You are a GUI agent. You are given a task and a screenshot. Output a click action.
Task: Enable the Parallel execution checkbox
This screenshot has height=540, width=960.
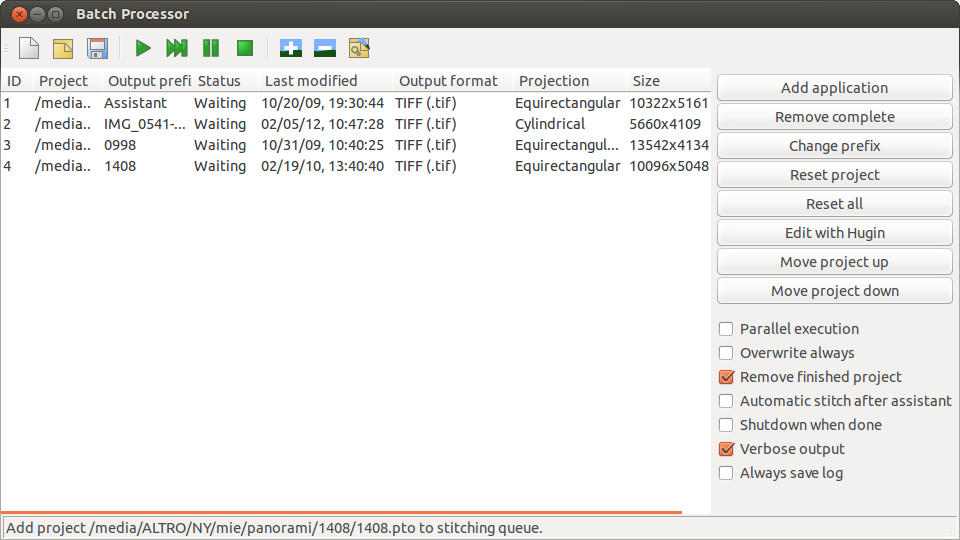(727, 329)
